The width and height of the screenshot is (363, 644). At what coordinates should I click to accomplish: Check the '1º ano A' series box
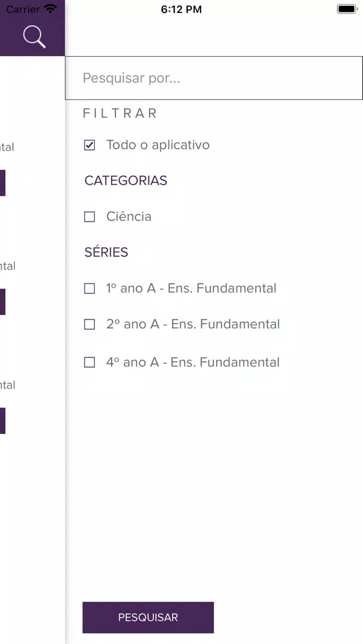point(89,289)
